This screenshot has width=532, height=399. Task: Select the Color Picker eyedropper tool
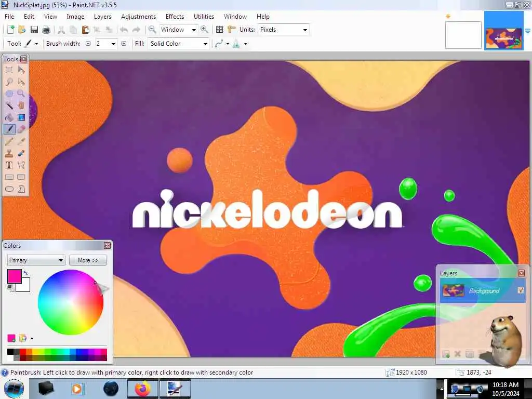[x=21, y=141]
